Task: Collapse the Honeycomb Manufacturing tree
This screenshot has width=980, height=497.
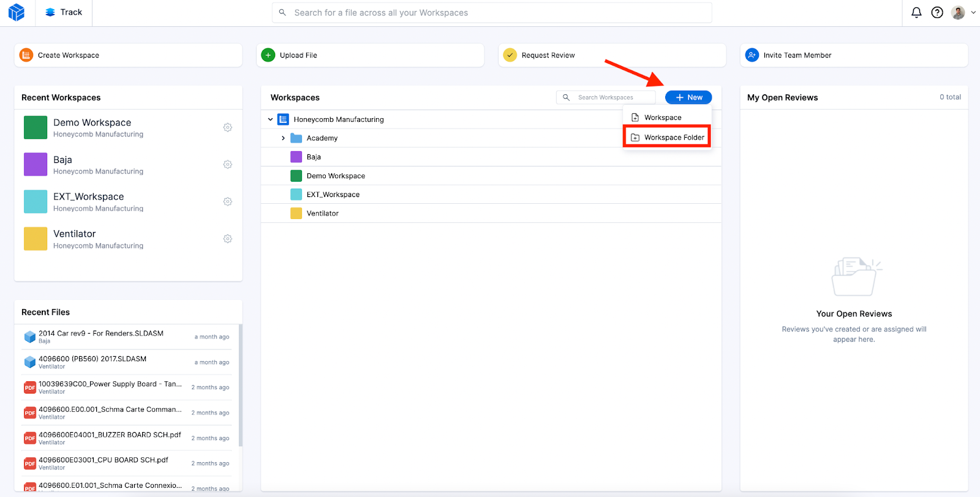Action: click(x=270, y=119)
